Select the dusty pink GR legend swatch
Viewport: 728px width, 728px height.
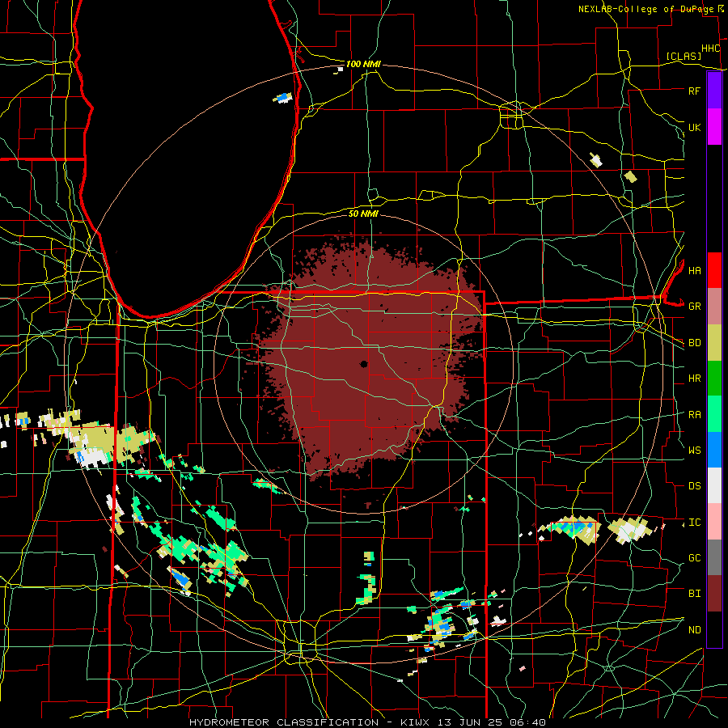[714, 306]
